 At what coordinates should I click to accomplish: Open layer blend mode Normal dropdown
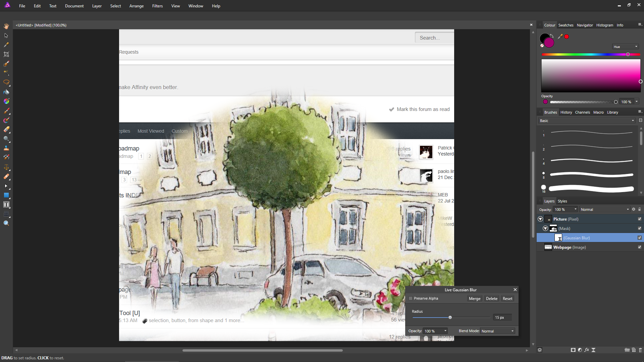[605, 209]
